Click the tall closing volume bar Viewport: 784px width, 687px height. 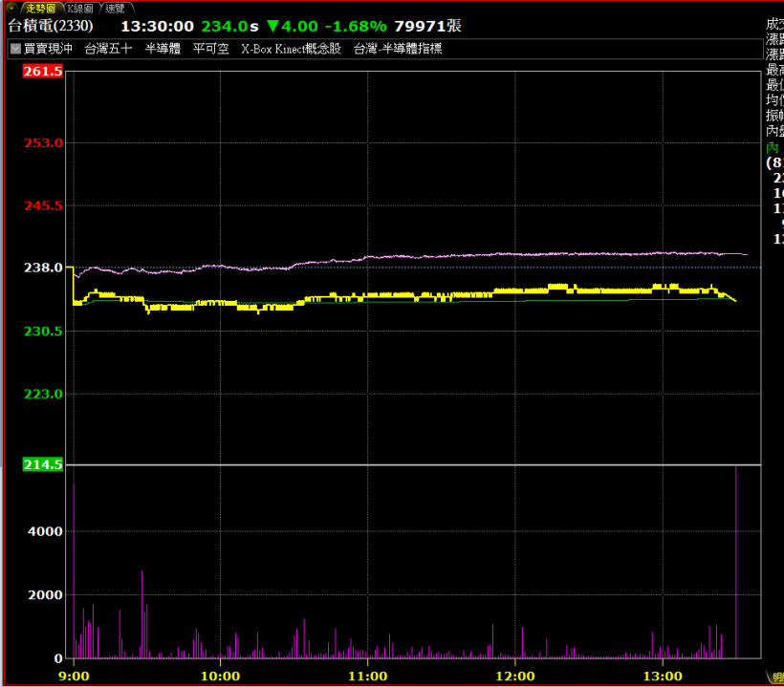coord(736,564)
